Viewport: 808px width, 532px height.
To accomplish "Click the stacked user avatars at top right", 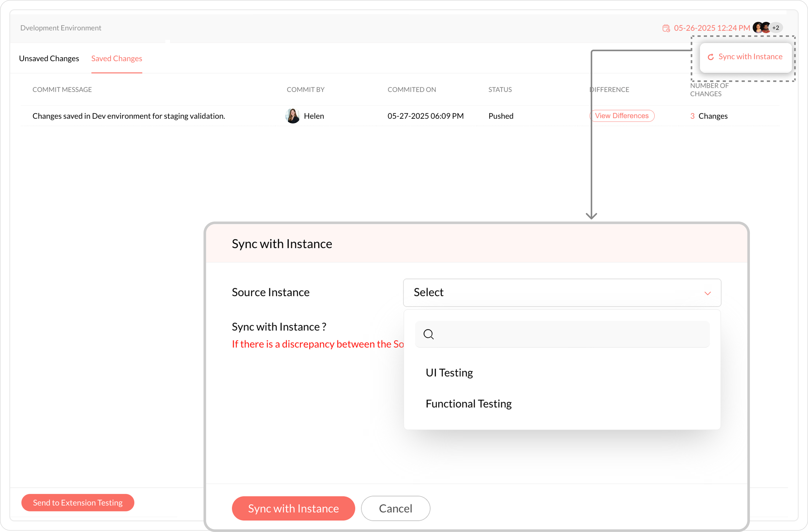I will point(761,27).
